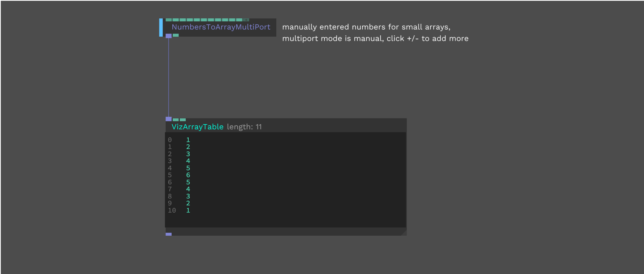
Task: Click the green number output port of NumbersToArrayMultiPort
Action: pyautogui.click(x=176, y=35)
